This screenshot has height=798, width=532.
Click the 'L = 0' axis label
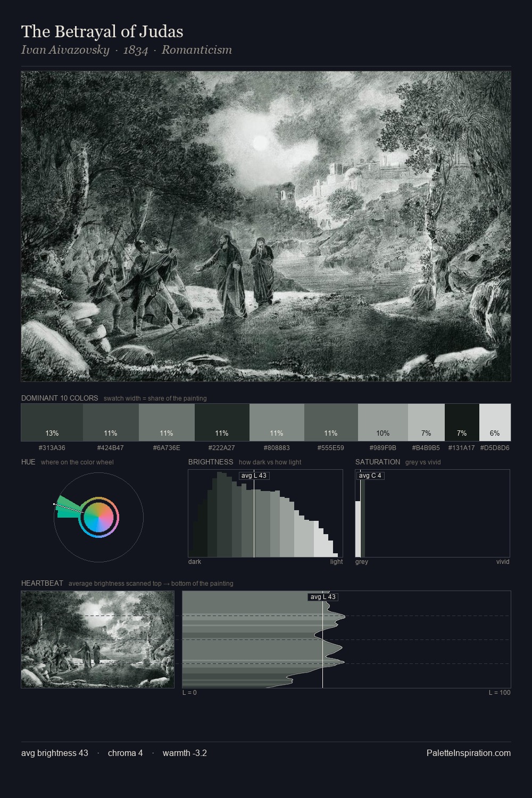click(x=189, y=693)
